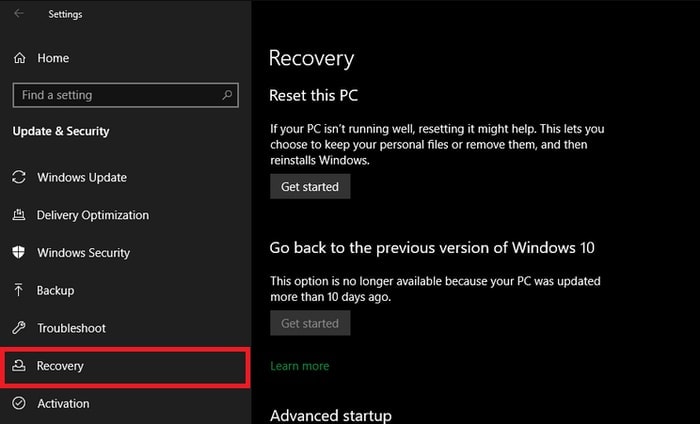
Task: Click the disabled Get started button
Action: [310, 323]
